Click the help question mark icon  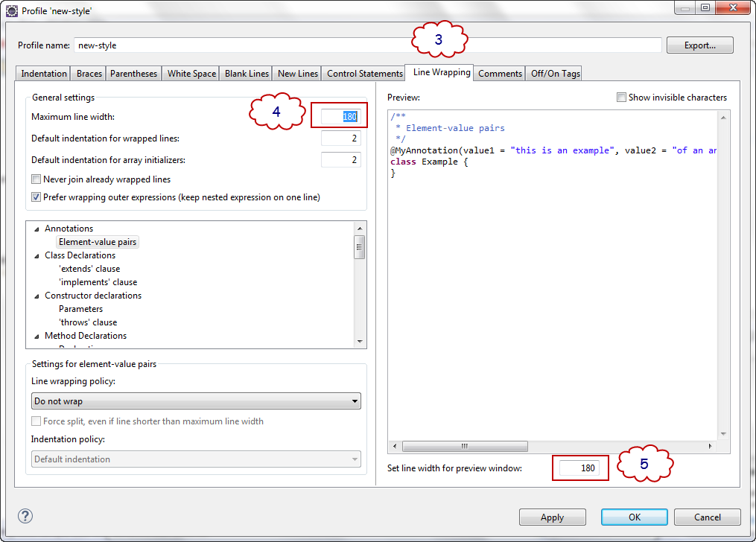[x=25, y=515]
